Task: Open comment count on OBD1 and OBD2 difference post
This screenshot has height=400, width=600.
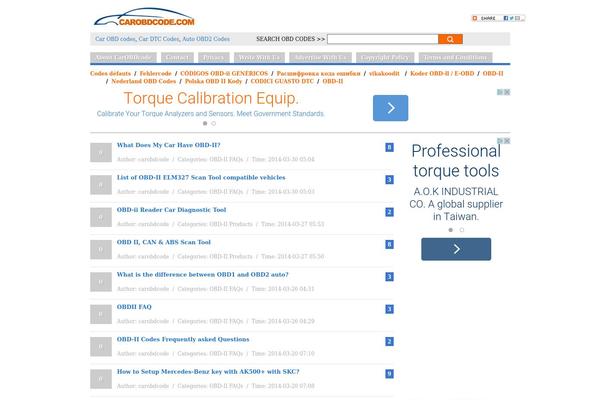Action: coord(389,277)
